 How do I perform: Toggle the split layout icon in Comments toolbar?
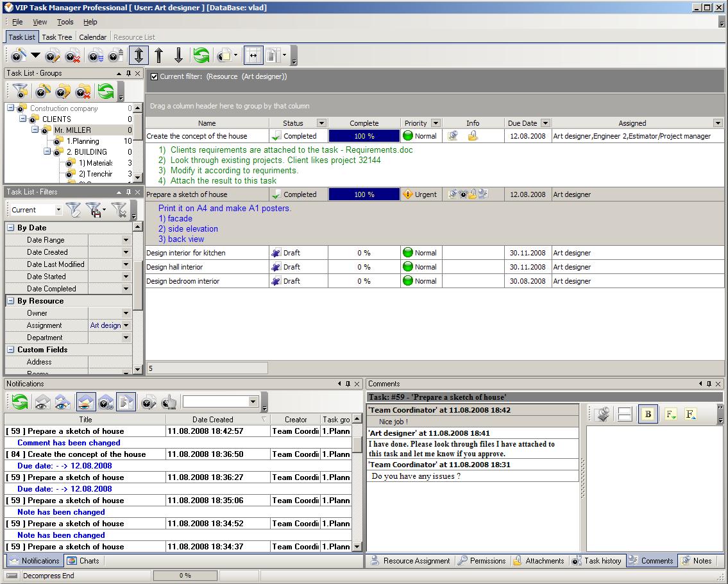click(x=625, y=414)
